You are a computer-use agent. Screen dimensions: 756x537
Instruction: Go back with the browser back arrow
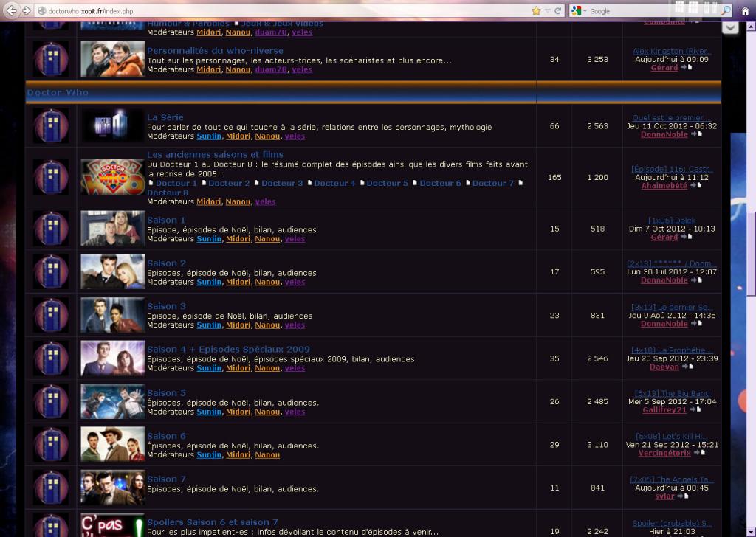[x=12, y=10]
